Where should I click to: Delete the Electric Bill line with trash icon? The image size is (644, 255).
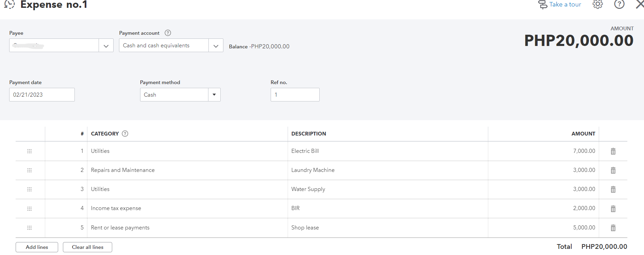613,151
